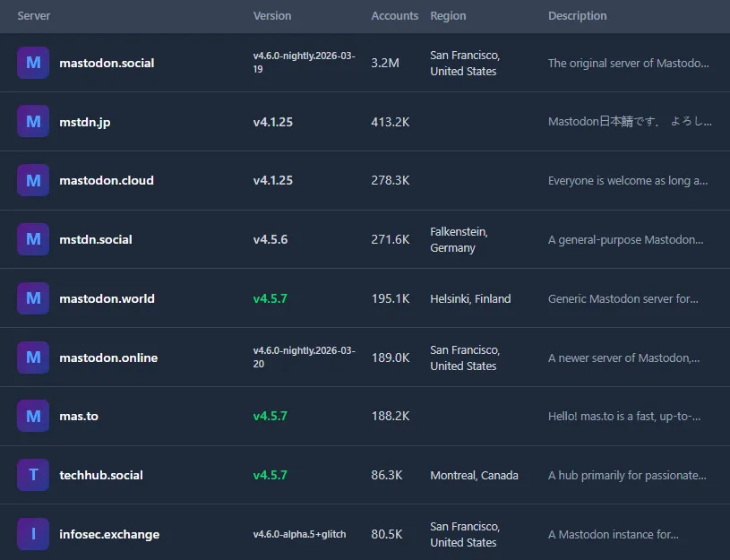Click the mastodon.world server avatar icon
Viewport: 730px width, 560px height.
[x=33, y=298]
